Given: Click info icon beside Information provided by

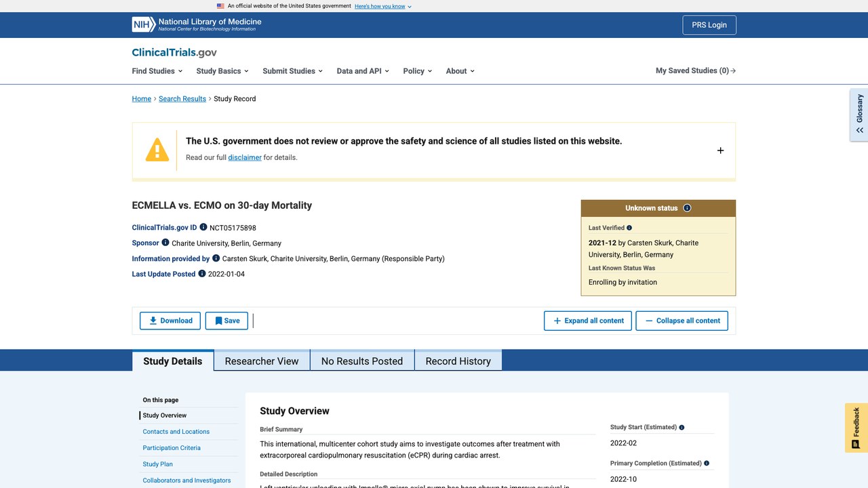Looking at the screenshot, I should (216, 258).
